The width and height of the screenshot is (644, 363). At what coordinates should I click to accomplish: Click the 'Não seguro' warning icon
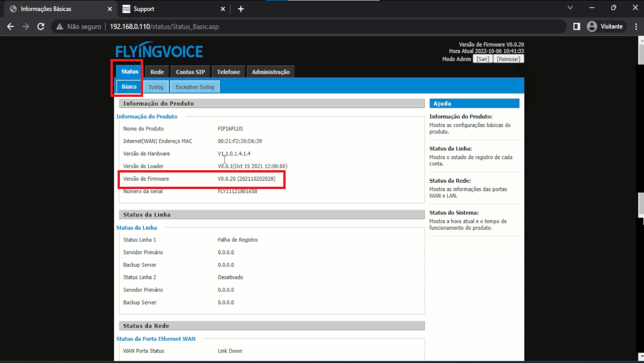tap(59, 27)
